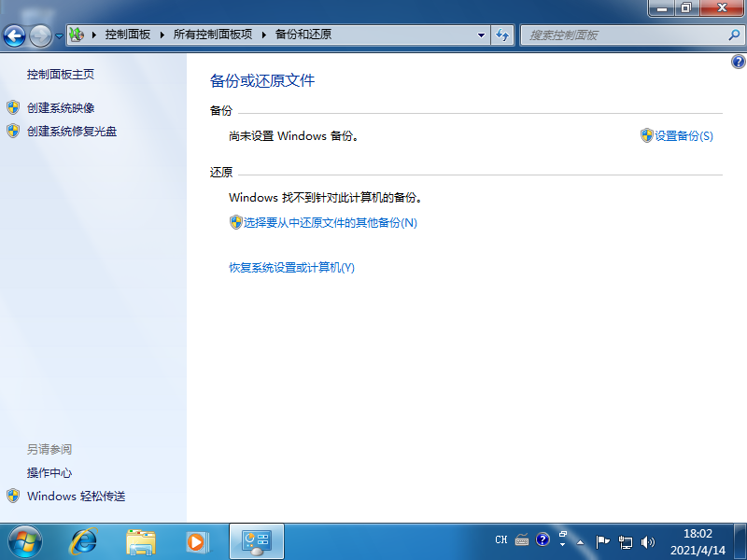Click the search magnifier icon

[734, 35]
